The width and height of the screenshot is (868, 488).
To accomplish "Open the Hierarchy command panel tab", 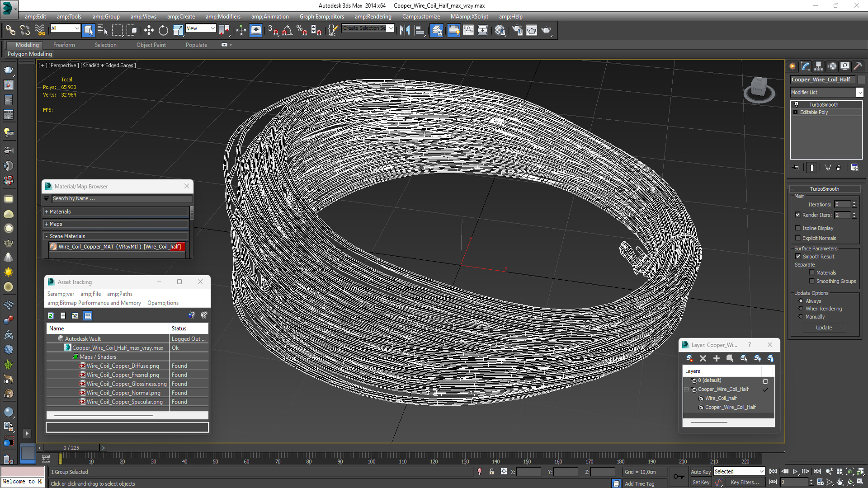I will tap(818, 66).
